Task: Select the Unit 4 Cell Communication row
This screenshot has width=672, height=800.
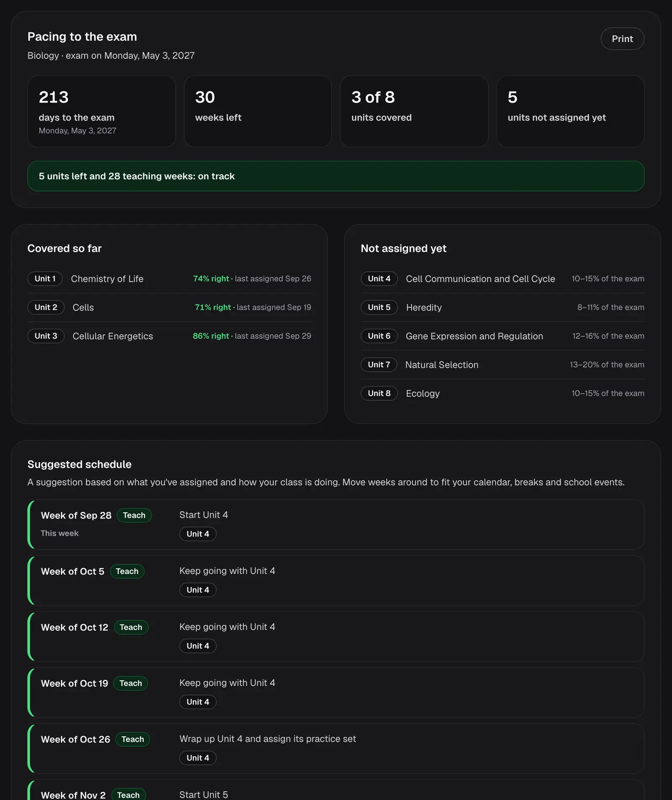Action: click(502, 278)
